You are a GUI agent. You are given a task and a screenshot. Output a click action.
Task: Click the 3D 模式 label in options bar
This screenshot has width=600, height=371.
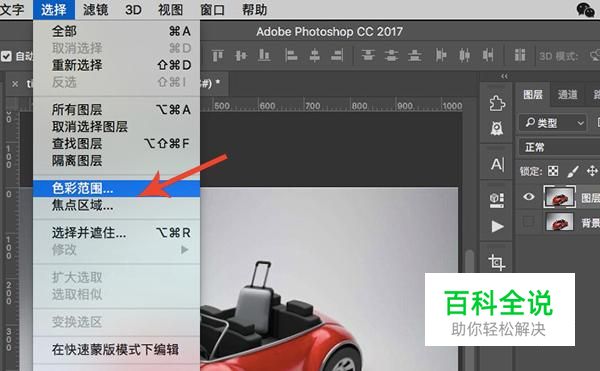click(558, 57)
